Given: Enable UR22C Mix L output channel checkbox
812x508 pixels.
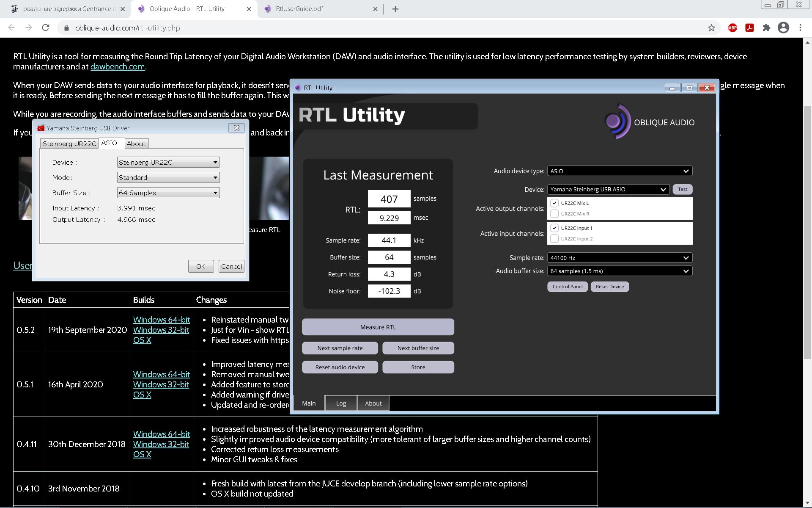Looking at the screenshot, I should [554, 203].
